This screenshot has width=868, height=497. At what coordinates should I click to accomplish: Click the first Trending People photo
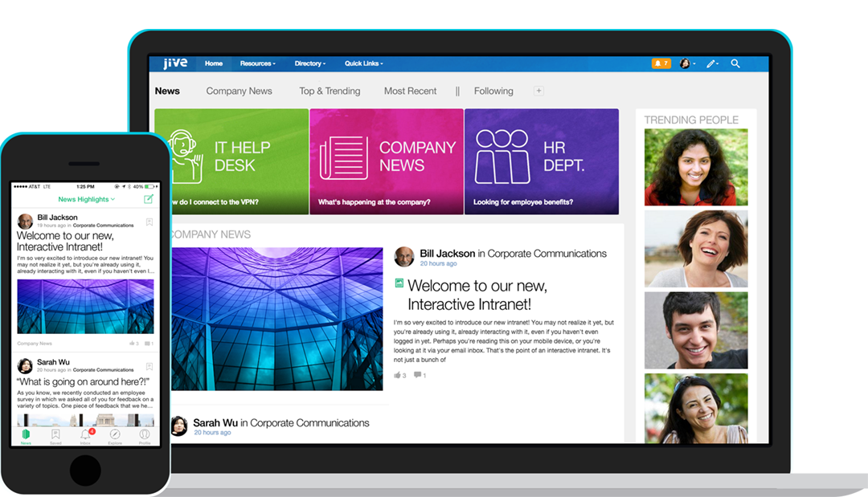pos(696,167)
